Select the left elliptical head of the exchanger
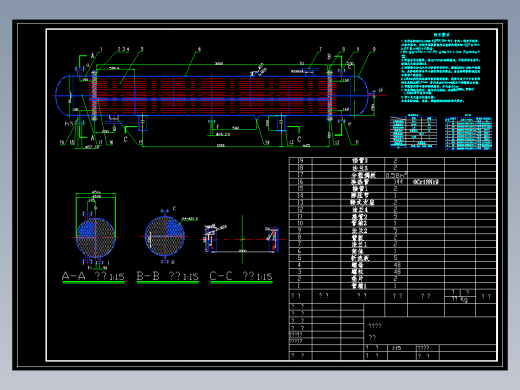The image size is (520, 390). click(63, 96)
